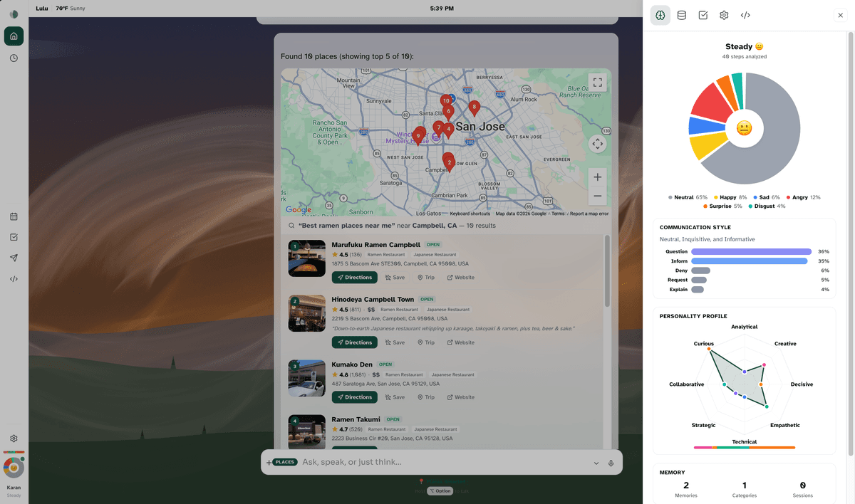Viewport: 855px width, 504px height.
Task: Toggle fullscreen view of the map
Action: point(597,83)
